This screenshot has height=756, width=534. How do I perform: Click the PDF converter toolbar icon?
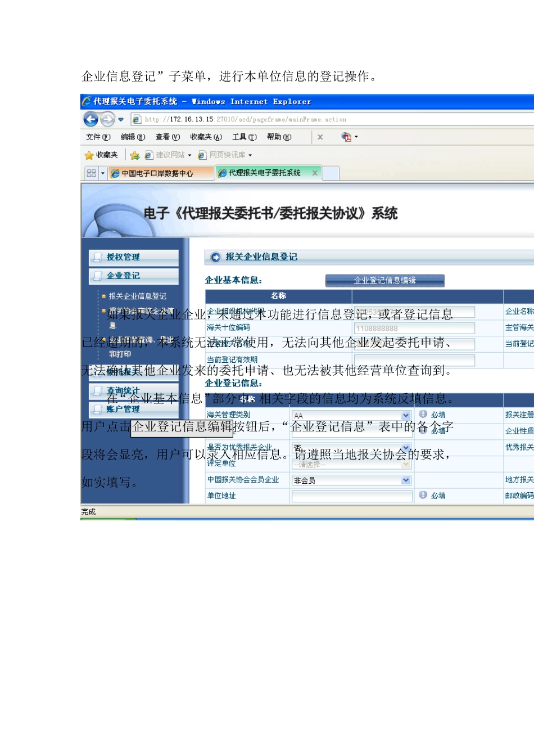click(x=346, y=137)
